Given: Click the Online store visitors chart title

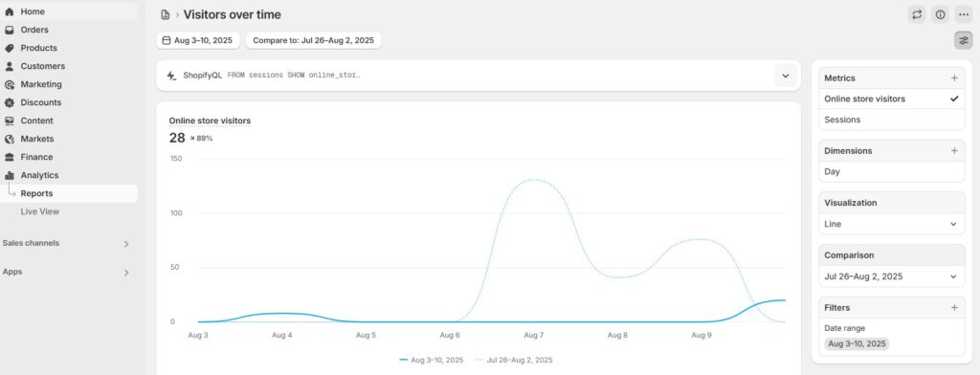Looking at the screenshot, I should click(210, 121).
